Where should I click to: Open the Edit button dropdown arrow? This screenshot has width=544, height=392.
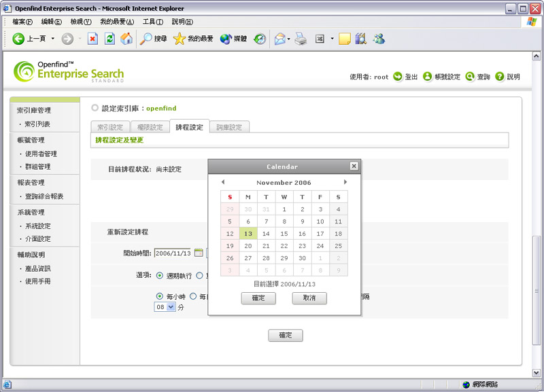click(332, 39)
